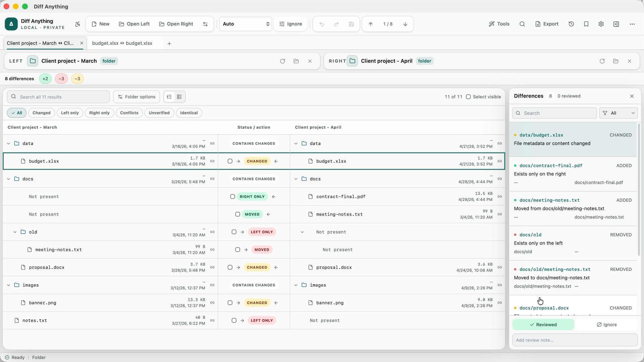Click the save disk icon
This screenshot has width=644, height=362.
tap(351, 24)
